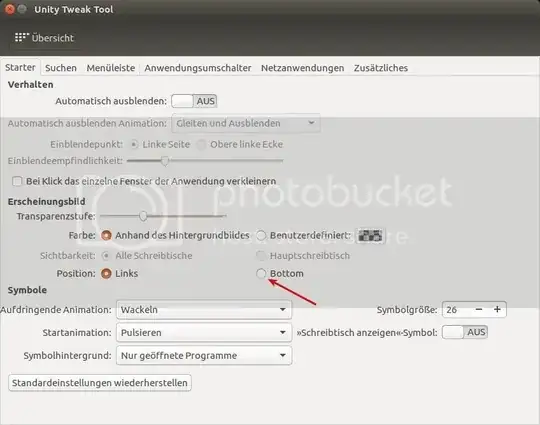This screenshot has width=540, height=425.
Task: Toggle the Automatisch ausblenden switch
Action: (x=194, y=101)
